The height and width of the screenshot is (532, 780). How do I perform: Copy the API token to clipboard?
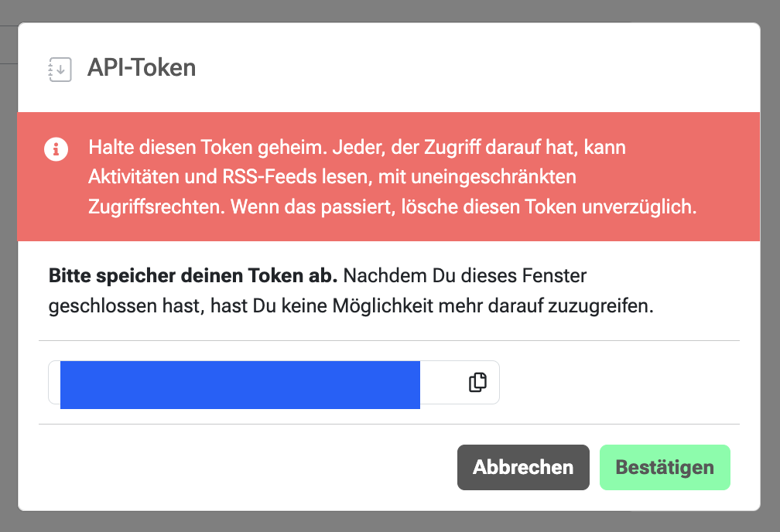coord(477,382)
